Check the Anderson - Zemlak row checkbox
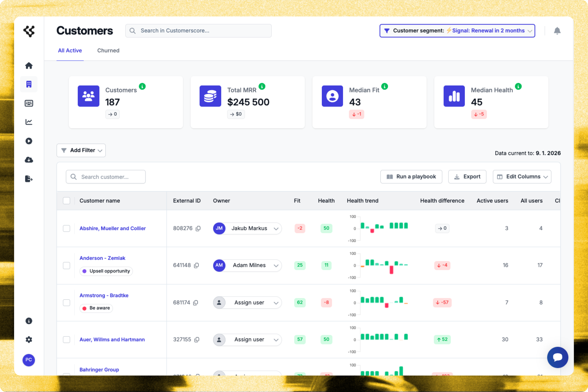588x392 pixels. 67,265
